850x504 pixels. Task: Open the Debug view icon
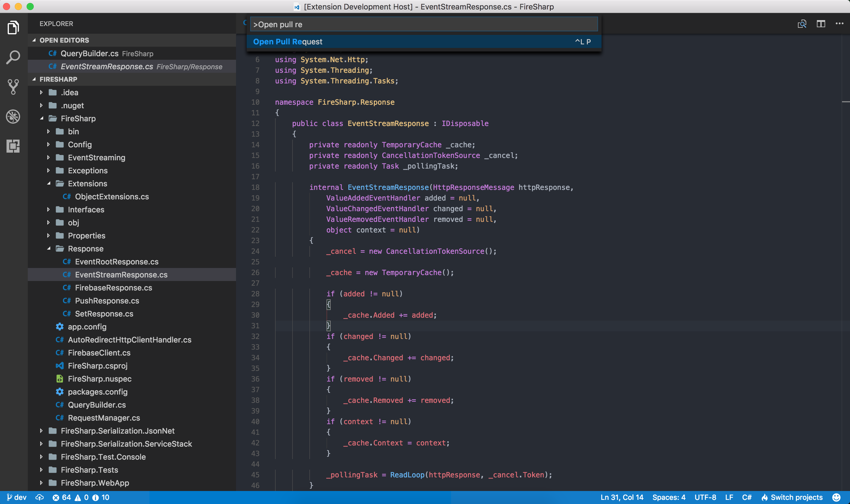13,117
